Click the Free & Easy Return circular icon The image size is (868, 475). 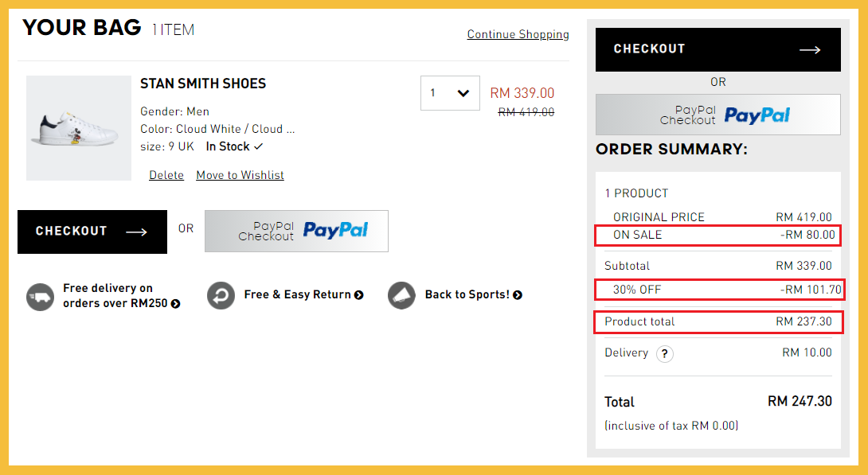click(221, 295)
